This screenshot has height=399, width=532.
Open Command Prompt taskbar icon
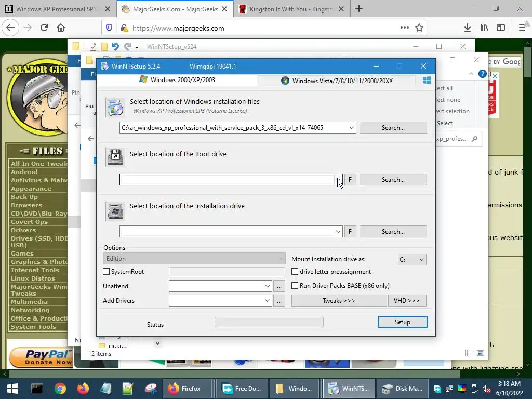tap(37, 389)
